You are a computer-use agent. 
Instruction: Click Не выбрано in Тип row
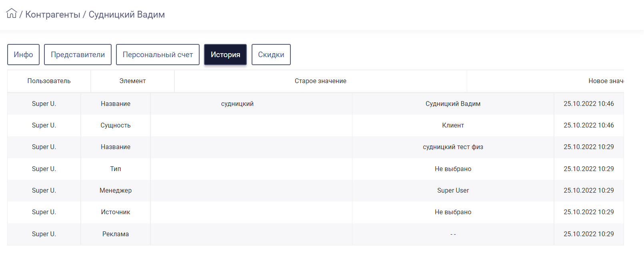click(x=453, y=169)
